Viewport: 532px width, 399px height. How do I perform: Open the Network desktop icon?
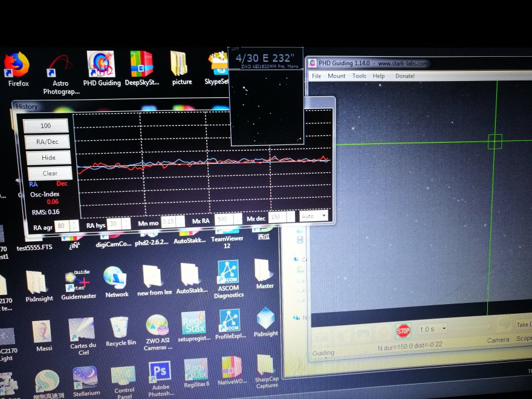tap(116, 282)
